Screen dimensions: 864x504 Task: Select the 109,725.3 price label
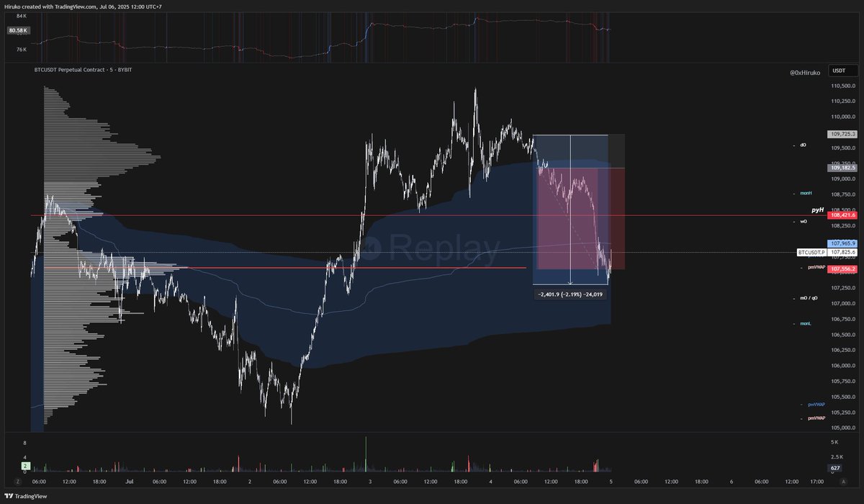[843, 134]
